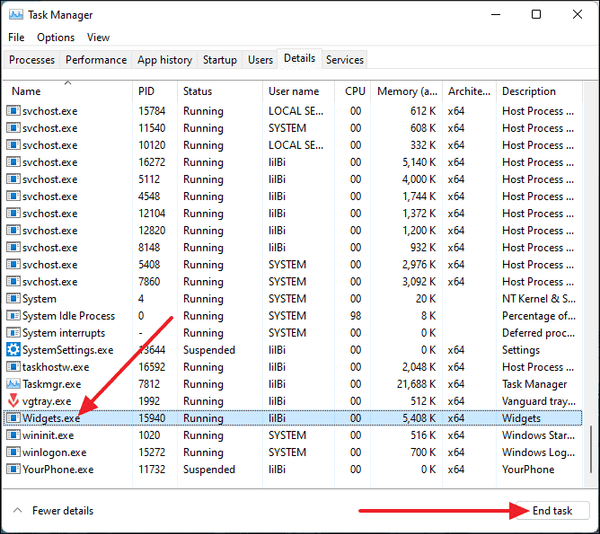Screen dimensions: 600x534
Task: Click icon of svchost.exe PID 10120
Action: pyautogui.click(x=13, y=145)
